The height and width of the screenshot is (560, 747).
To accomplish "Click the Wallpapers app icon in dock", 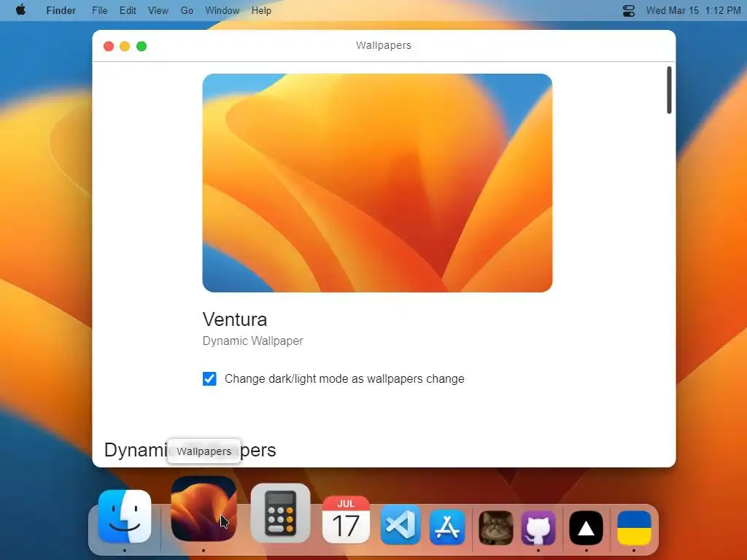I will [x=204, y=508].
